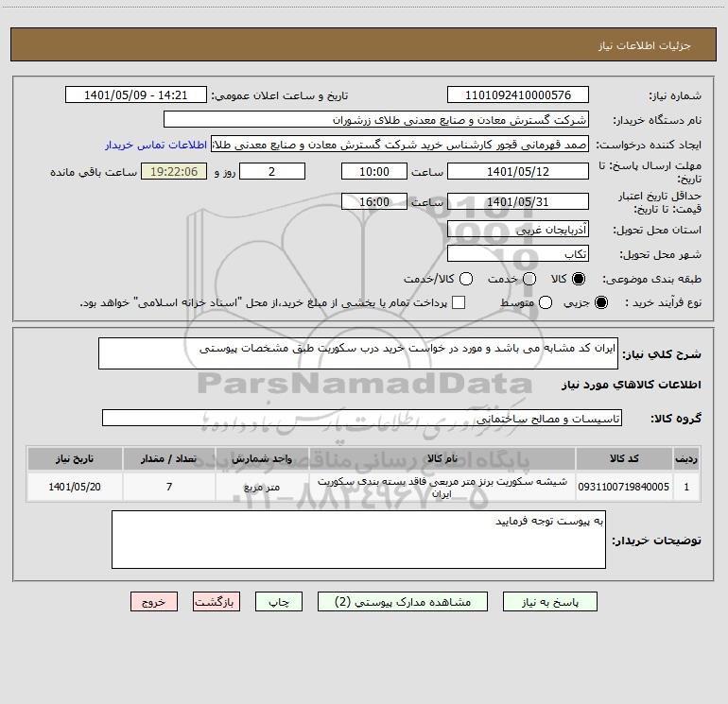Select the کالا/خدمت radio option
The image size is (728, 704).
click(466, 279)
